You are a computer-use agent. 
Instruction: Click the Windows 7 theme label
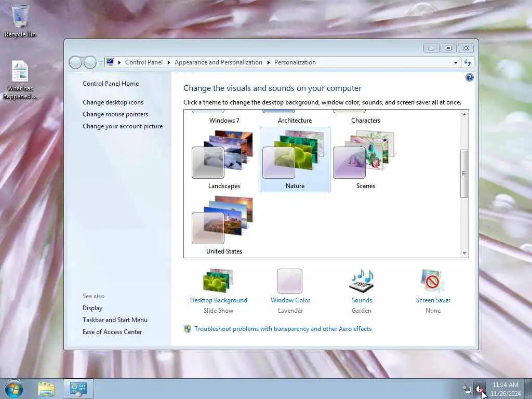(x=224, y=121)
